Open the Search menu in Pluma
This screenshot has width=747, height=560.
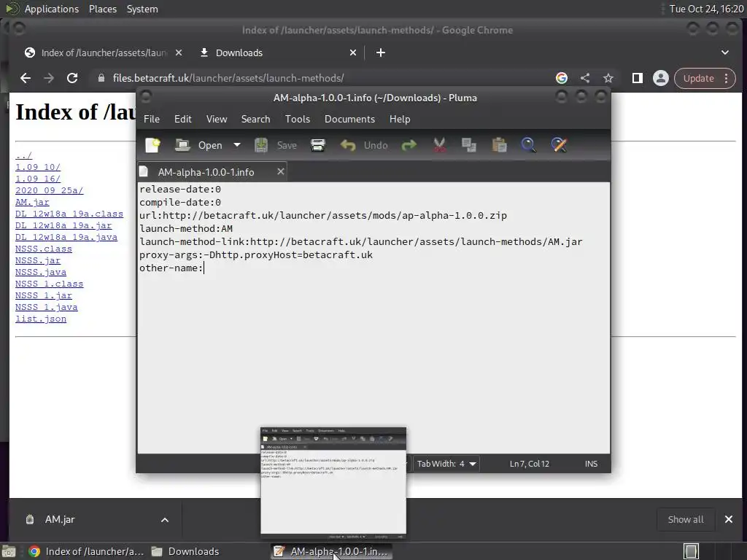(x=255, y=119)
